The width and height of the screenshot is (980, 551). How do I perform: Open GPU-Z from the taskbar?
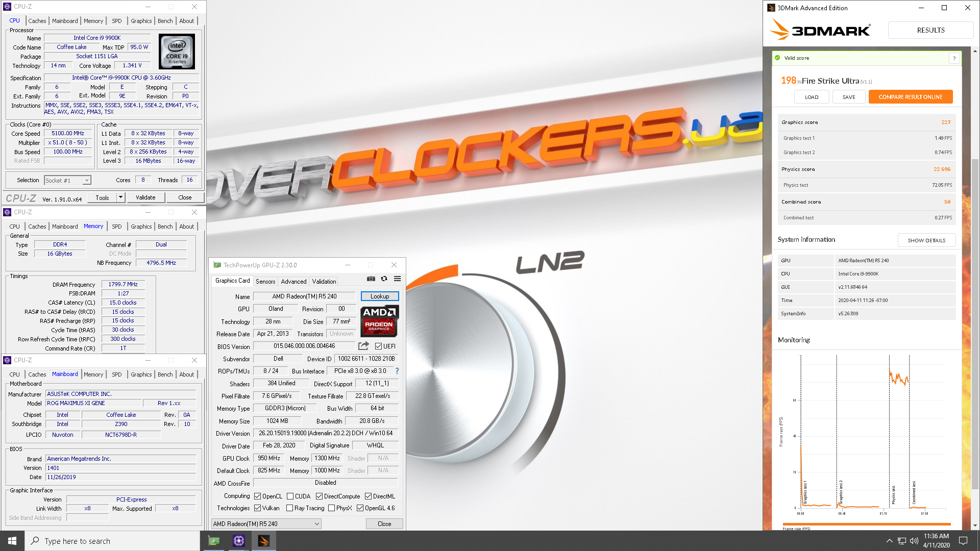click(x=214, y=541)
